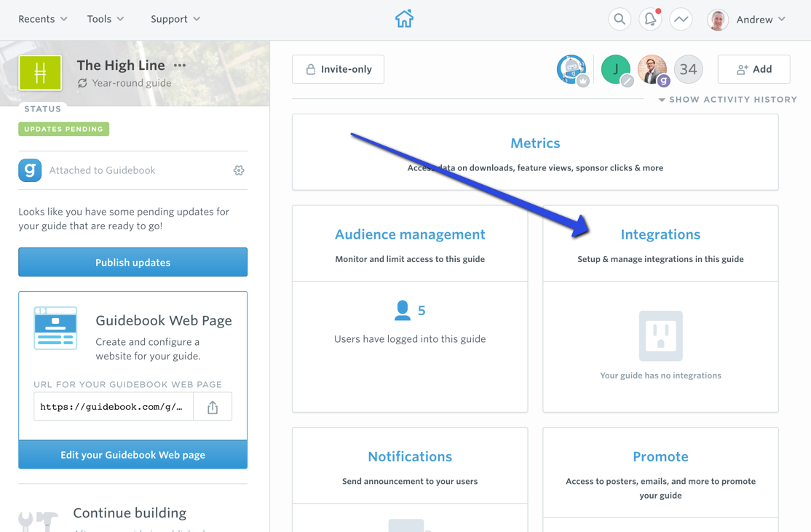The image size is (811, 532).
Task: Click the Attached to Guidebook label
Action: tap(103, 170)
